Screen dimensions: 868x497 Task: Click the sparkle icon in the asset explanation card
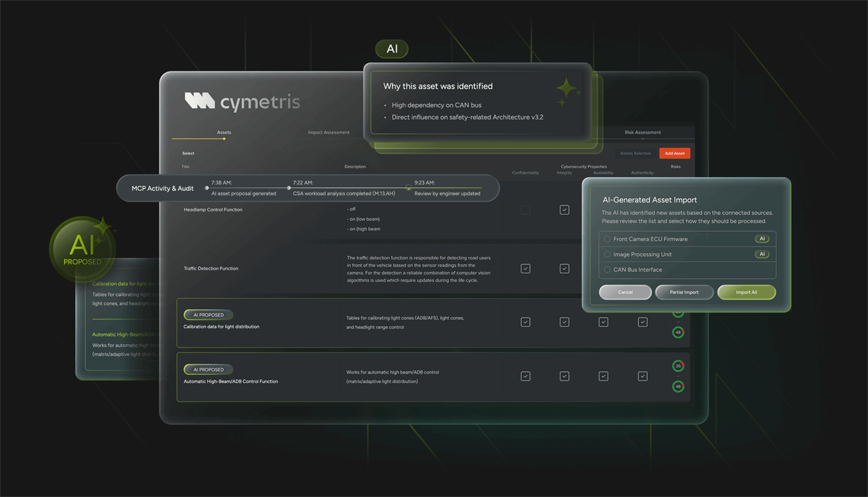567,90
